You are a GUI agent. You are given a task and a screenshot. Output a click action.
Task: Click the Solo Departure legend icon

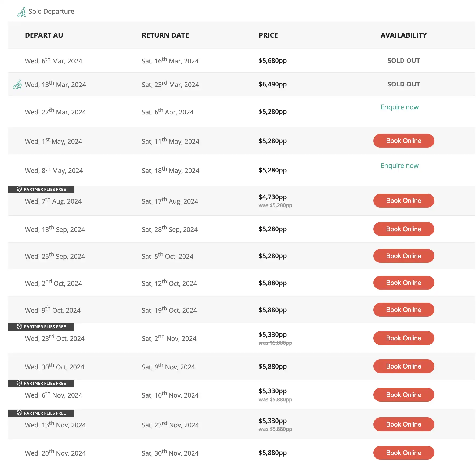pos(22,12)
